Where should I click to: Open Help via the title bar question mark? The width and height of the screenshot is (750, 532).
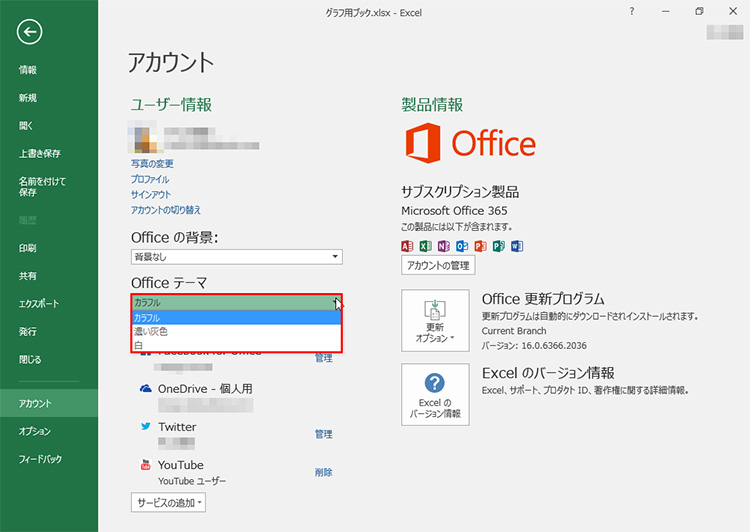click(x=631, y=11)
